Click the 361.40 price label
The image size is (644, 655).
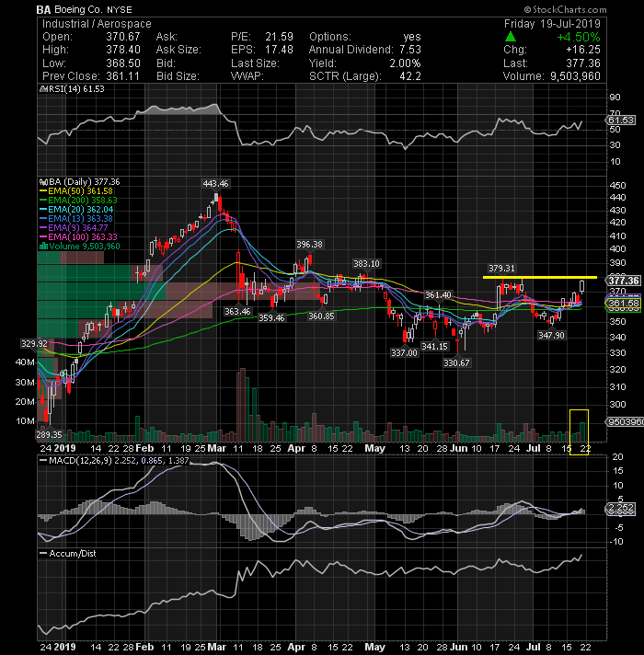click(x=438, y=295)
